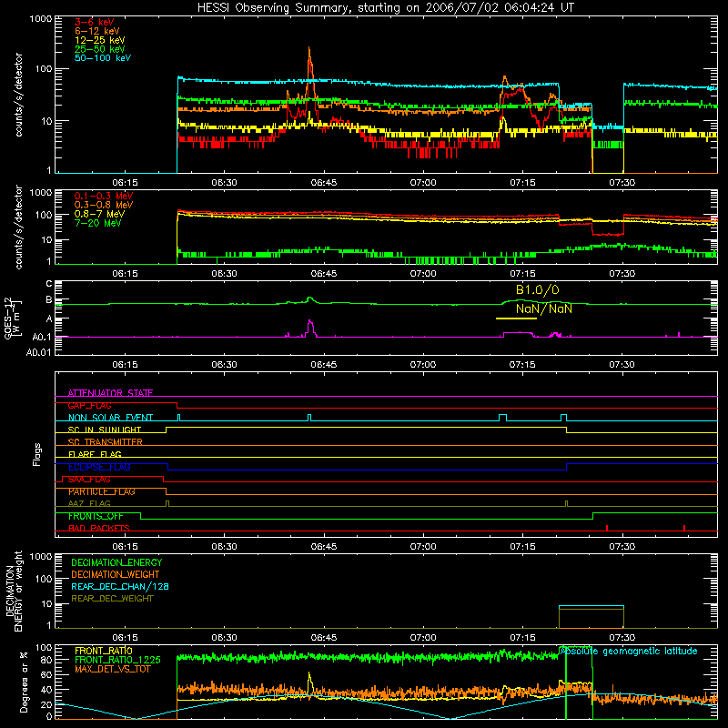
Task: Click the yellow flare interval bar under NaN/NaN
Action: coord(516,318)
